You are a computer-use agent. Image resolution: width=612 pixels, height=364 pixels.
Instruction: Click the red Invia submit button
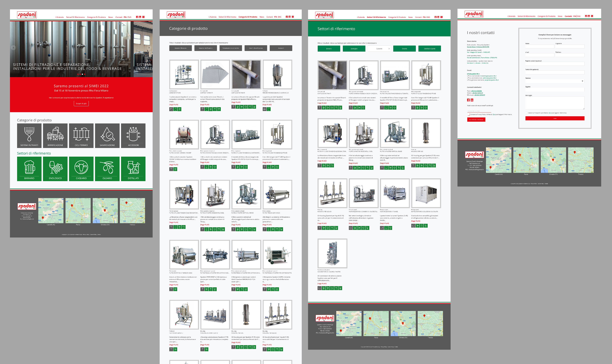click(555, 118)
